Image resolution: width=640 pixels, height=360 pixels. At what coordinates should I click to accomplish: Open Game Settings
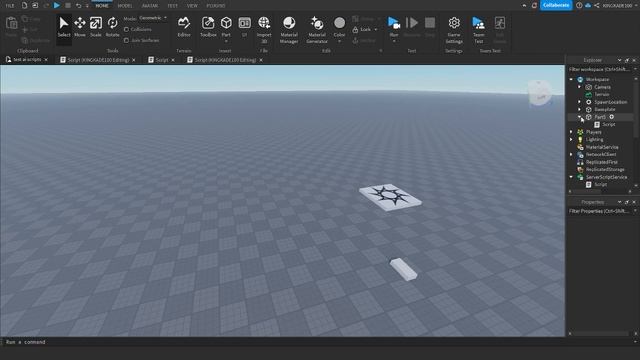click(454, 29)
